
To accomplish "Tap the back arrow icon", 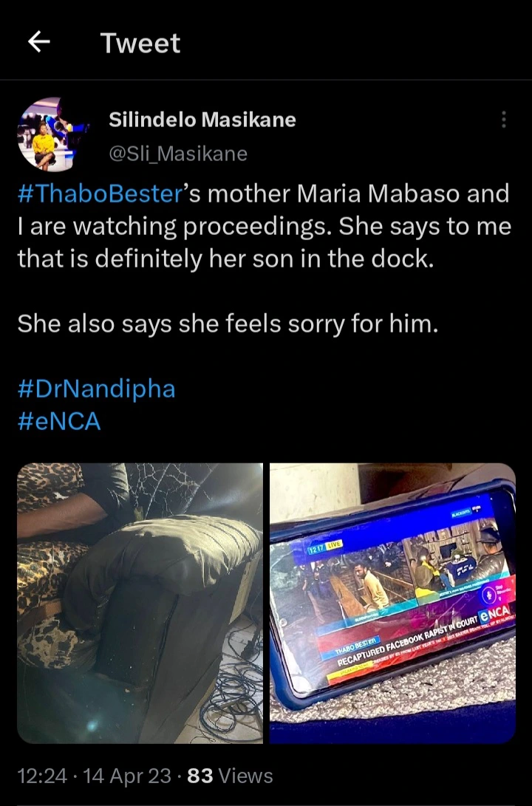I will [38, 41].
